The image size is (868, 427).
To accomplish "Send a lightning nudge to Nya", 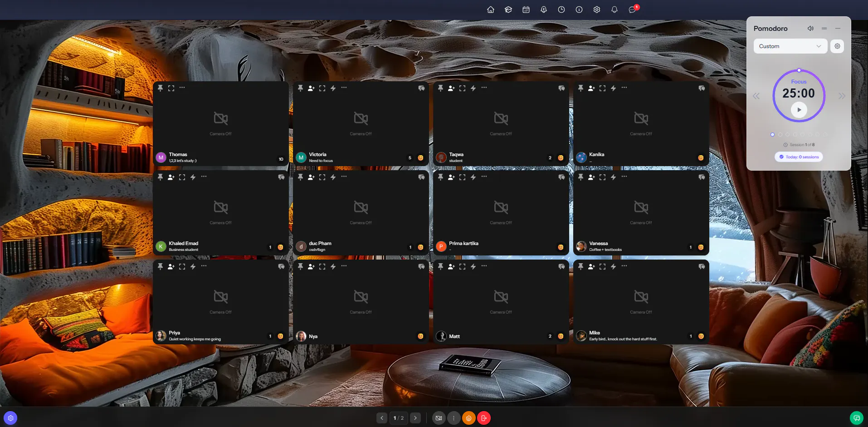I will click(333, 266).
